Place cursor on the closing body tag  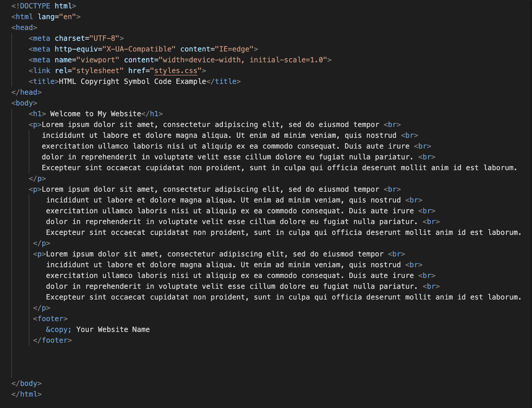(x=27, y=383)
